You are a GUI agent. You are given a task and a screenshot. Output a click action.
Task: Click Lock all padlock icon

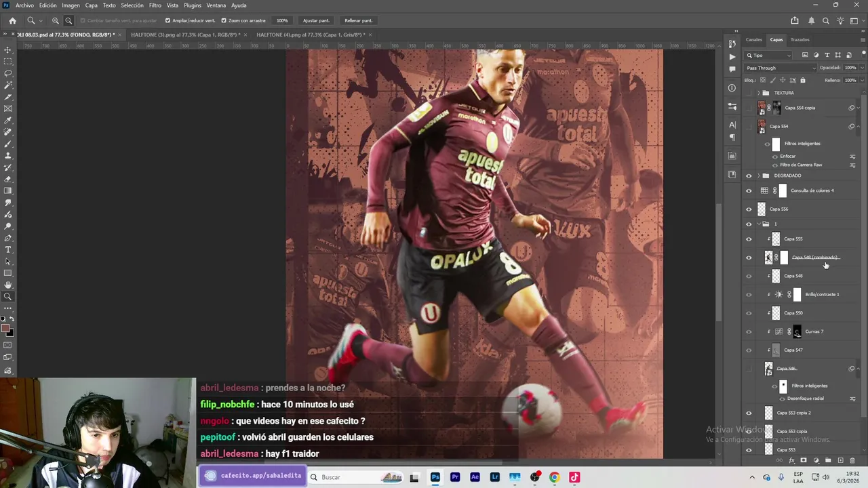pos(802,80)
